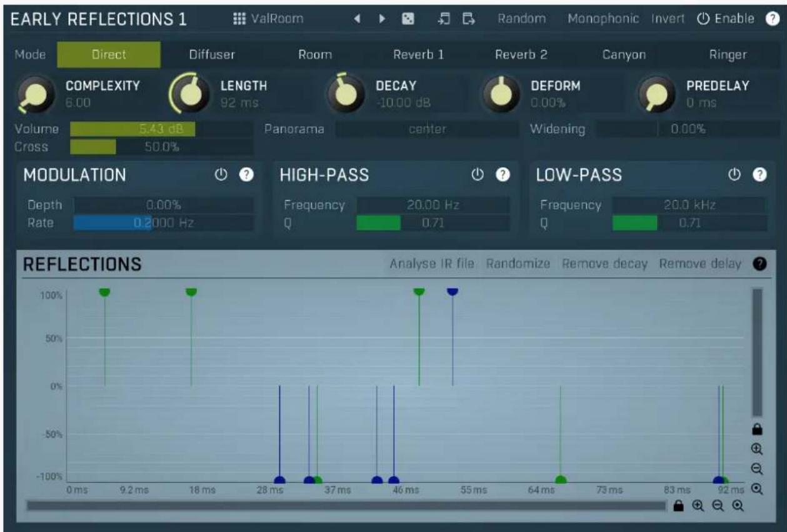Select the blue reflection point at 28 ms
This screenshot has height=532, width=787.
[x=279, y=480]
